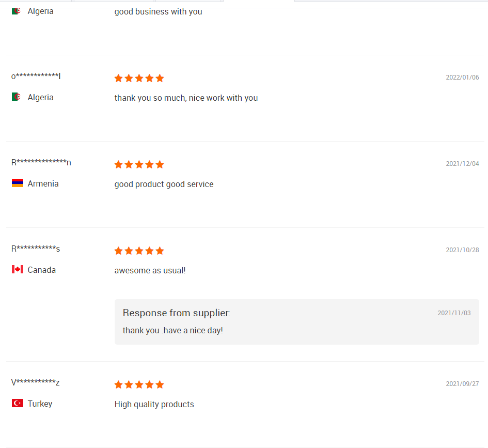Click the Armenia flag icon

[18, 183]
